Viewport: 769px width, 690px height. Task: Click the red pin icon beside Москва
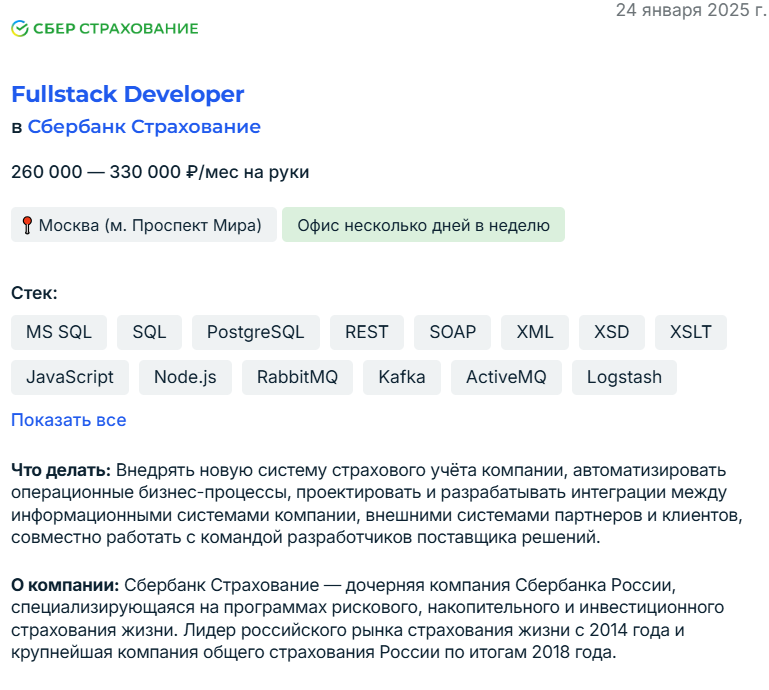tap(27, 225)
